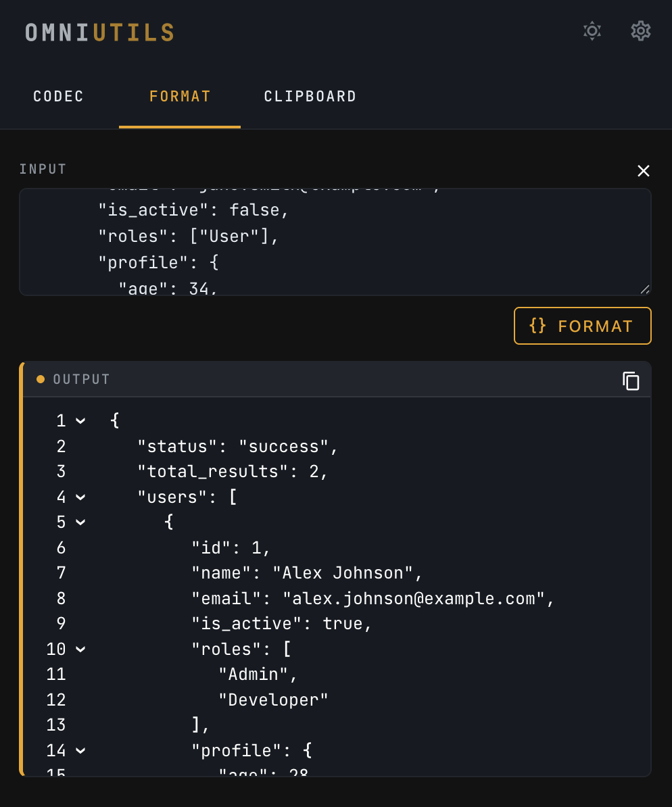Image resolution: width=672 pixels, height=807 pixels.
Task: Click the "name": "Alex Johnson" line
Action: [307, 573]
